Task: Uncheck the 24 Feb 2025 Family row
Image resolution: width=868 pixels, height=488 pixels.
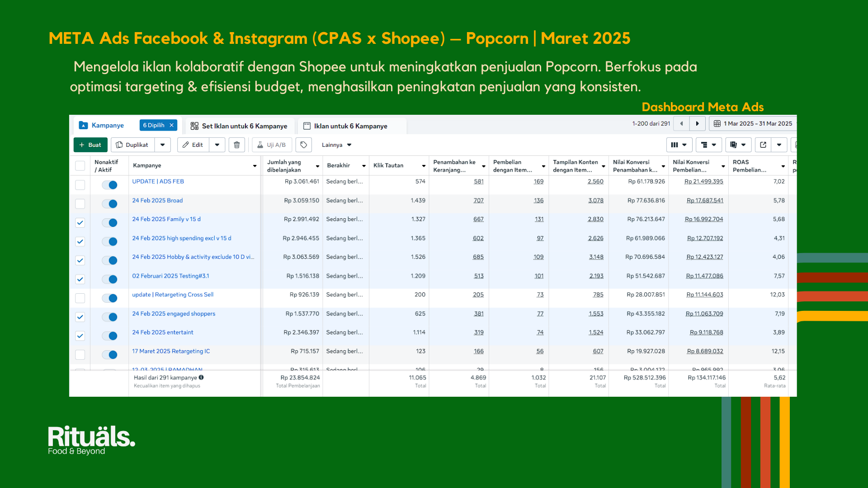Action: 80,223
